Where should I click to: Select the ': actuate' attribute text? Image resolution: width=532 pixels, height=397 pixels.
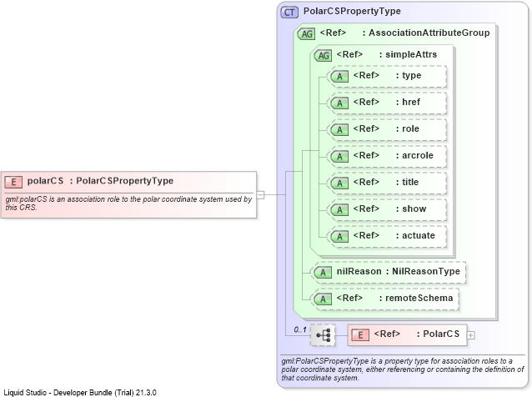pyautogui.click(x=415, y=235)
